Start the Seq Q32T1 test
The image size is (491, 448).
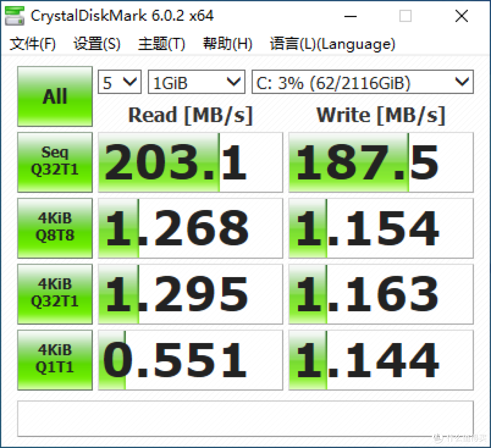click(x=55, y=162)
